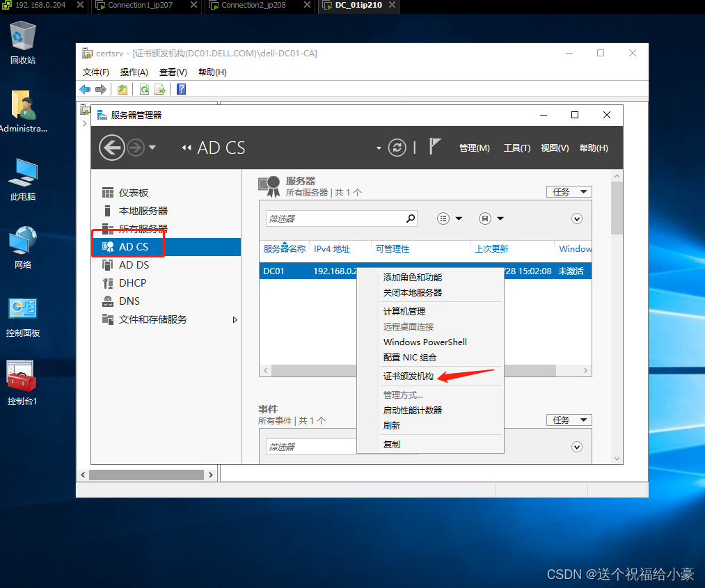Sort by Server Name (服务器名称) column header

[285, 248]
